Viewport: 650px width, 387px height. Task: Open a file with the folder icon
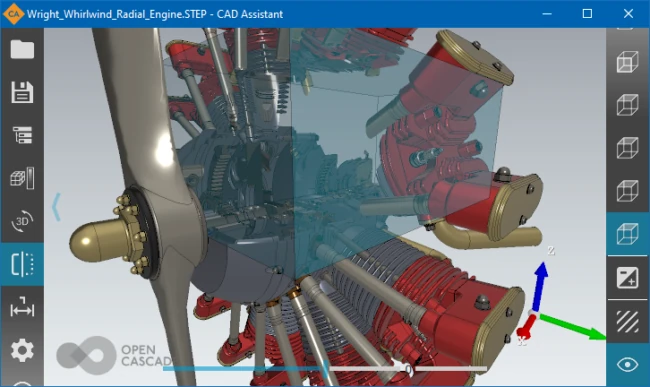22,50
